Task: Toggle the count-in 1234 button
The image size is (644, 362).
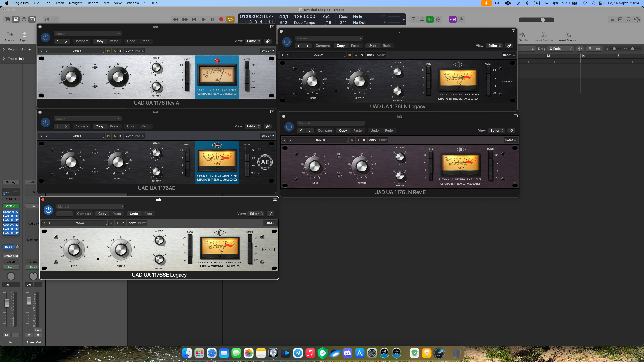Action: [x=453, y=19]
